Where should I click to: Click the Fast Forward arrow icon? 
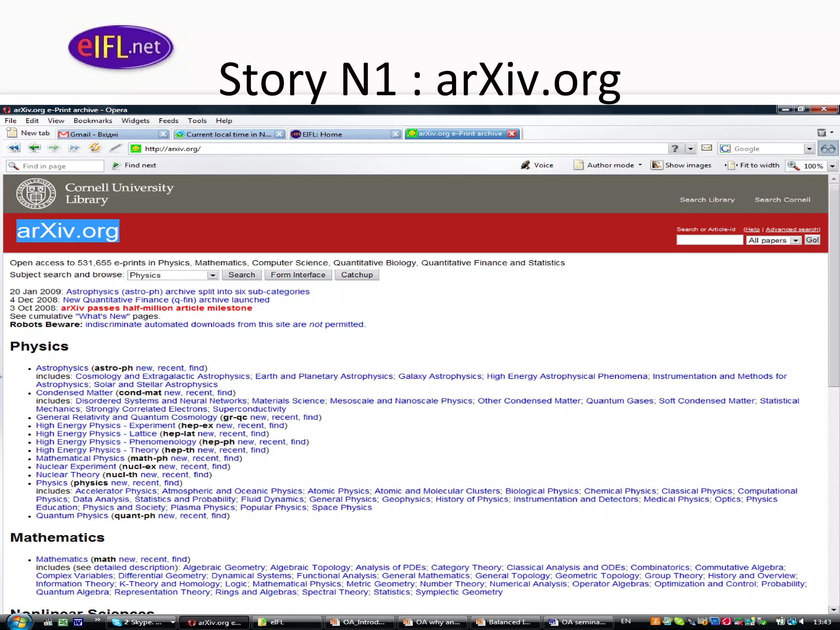(x=74, y=148)
